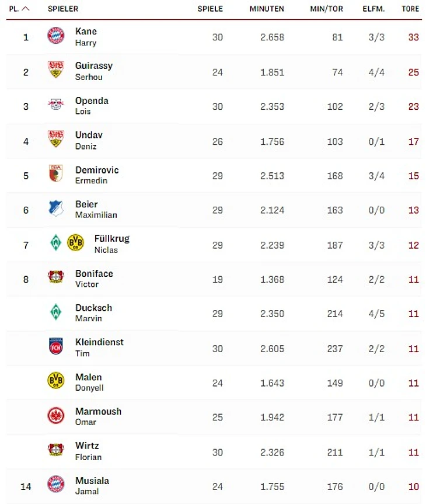Click the SPIELER column header

pos(63,9)
